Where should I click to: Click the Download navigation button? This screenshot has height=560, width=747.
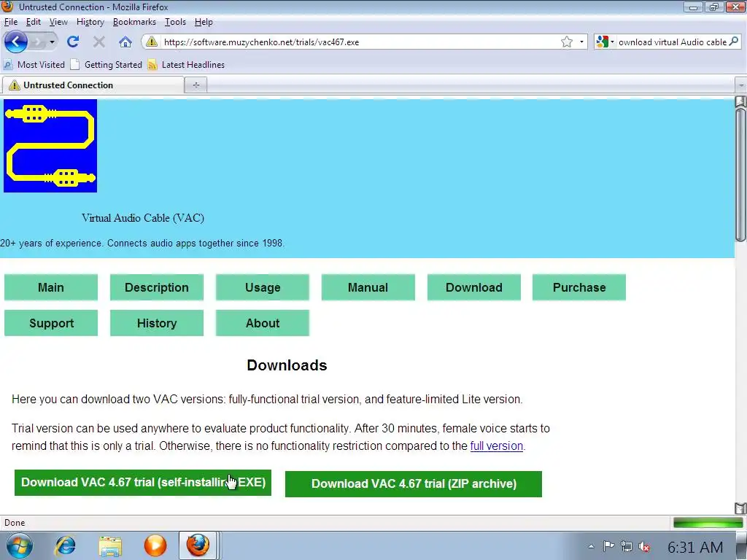pyautogui.click(x=474, y=287)
